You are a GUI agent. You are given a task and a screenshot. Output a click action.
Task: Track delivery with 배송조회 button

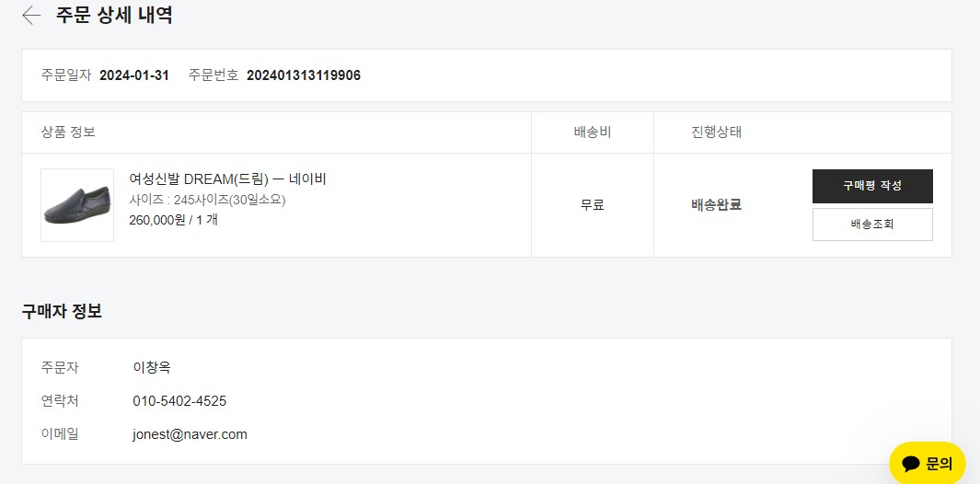[872, 225]
